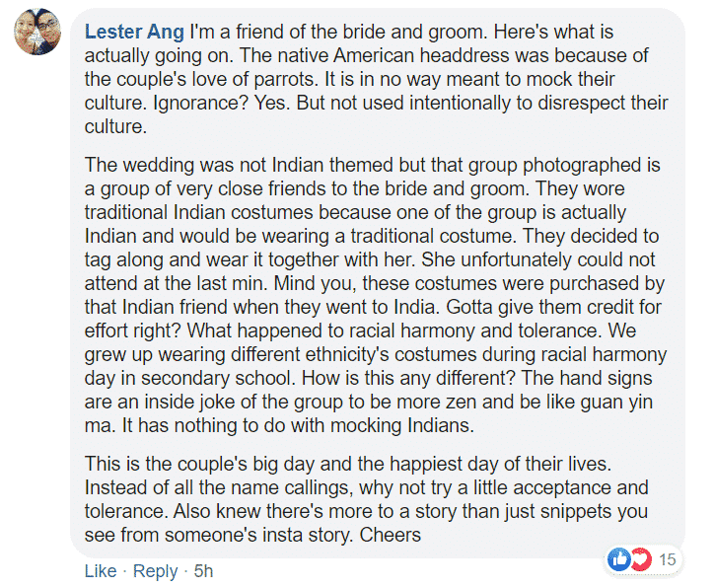Click the red heart reaction icon
The height and width of the screenshot is (588, 714).
[642, 559]
